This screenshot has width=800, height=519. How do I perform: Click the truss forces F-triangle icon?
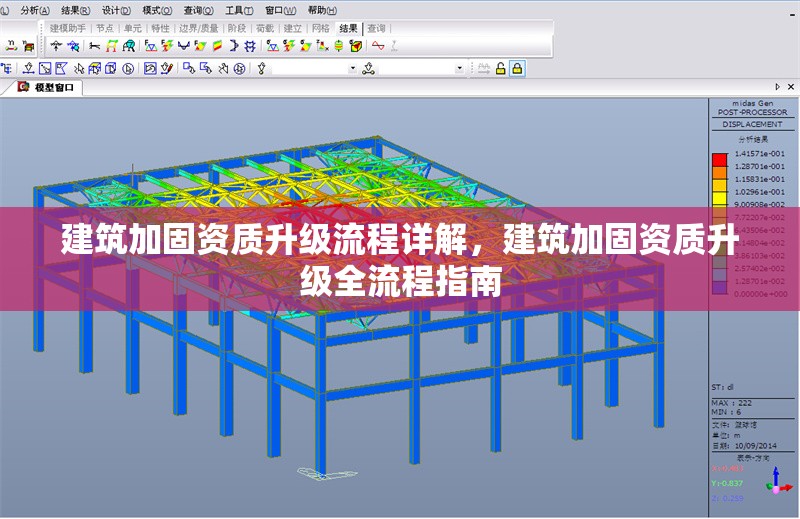pos(150,46)
